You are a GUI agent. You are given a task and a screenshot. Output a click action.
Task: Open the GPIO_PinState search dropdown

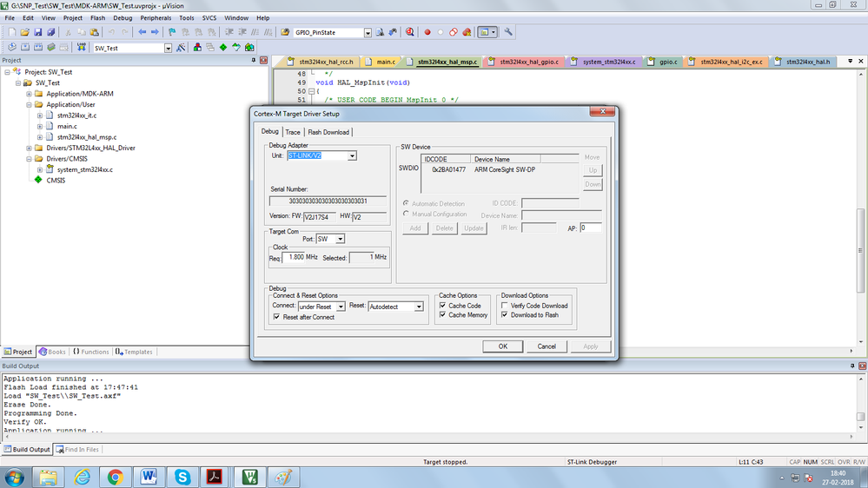[368, 33]
